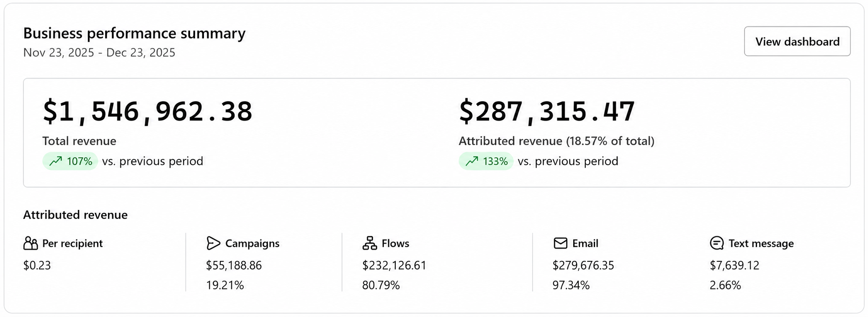Click the $287,315.47 attributed revenue figure
This screenshot has height=317, width=868.
pyautogui.click(x=547, y=112)
